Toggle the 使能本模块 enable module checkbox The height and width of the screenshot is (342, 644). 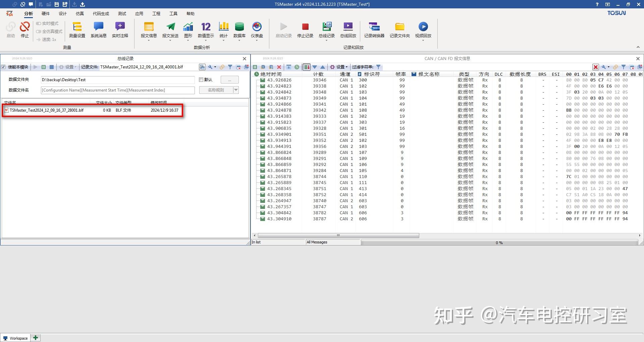tap(4, 67)
